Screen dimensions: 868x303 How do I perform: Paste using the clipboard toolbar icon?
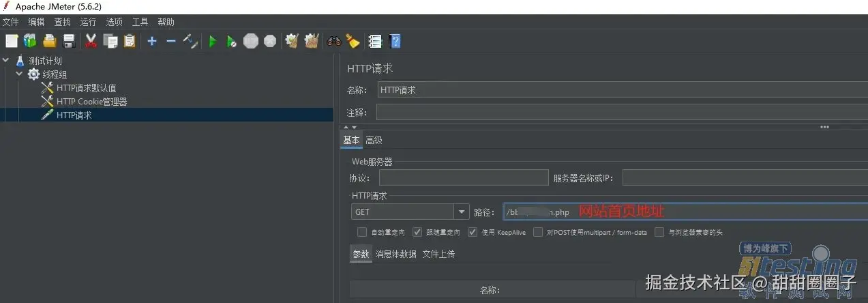(x=130, y=42)
